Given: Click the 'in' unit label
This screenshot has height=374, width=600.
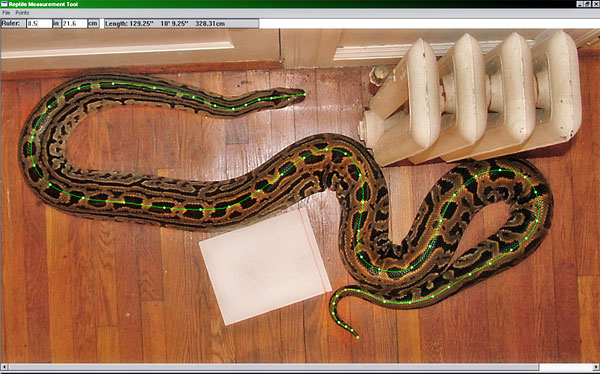Looking at the screenshot, I should [56, 23].
